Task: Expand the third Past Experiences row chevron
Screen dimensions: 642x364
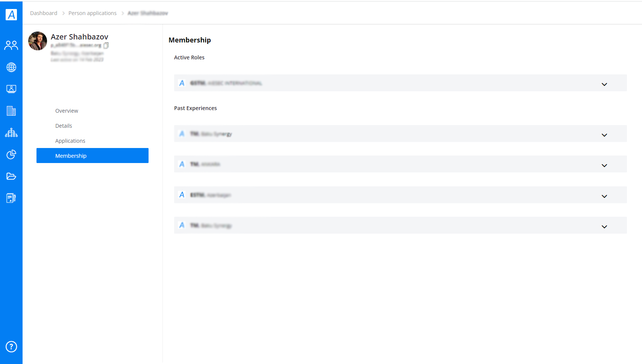Action: [x=604, y=196]
